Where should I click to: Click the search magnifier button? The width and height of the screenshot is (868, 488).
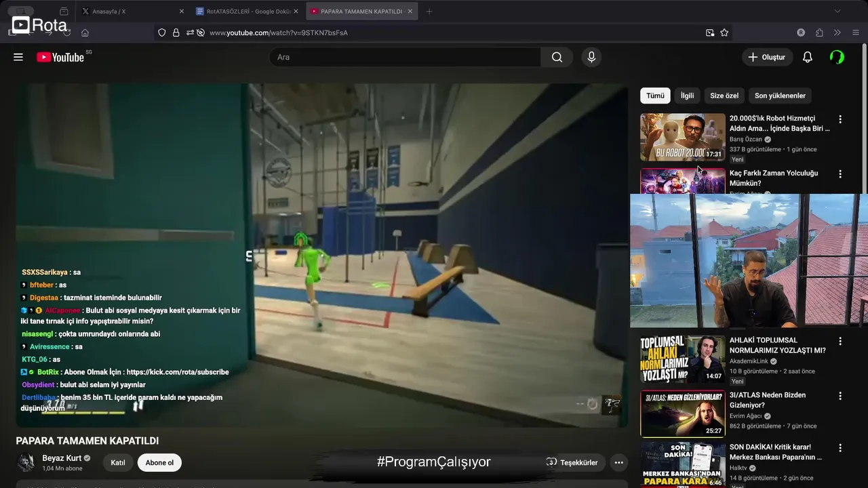(x=557, y=57)
